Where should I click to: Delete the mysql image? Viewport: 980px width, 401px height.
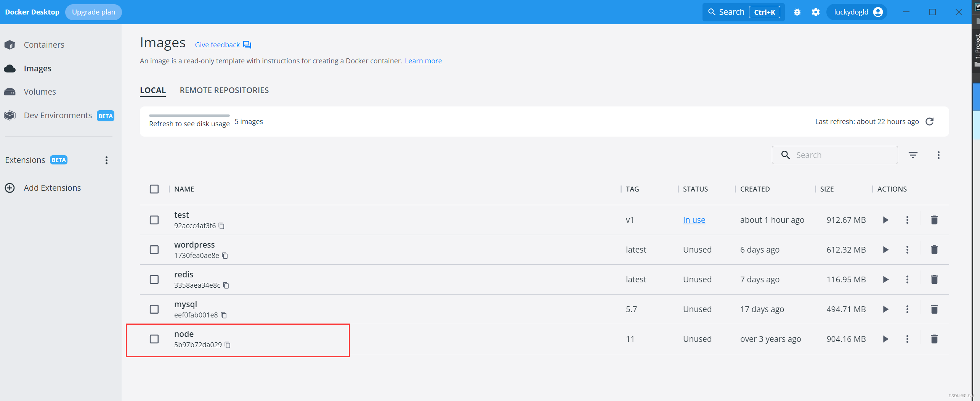click(934, 309)
